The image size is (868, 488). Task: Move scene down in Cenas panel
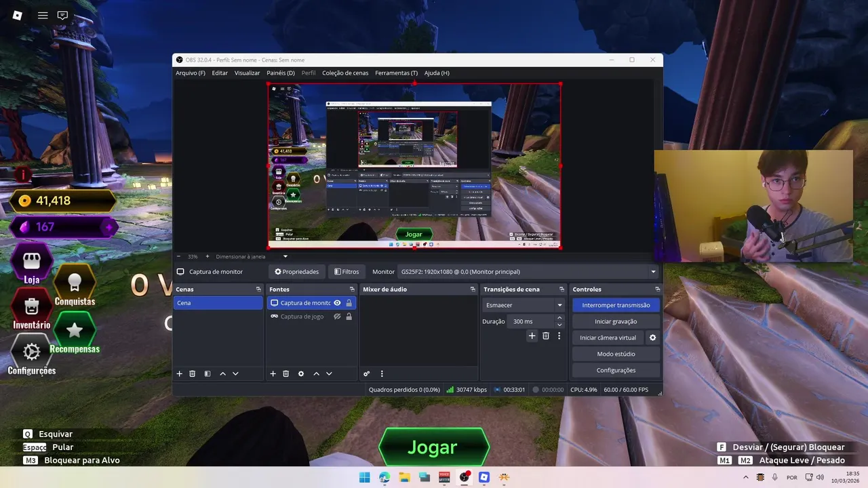[x=235, y=373]
